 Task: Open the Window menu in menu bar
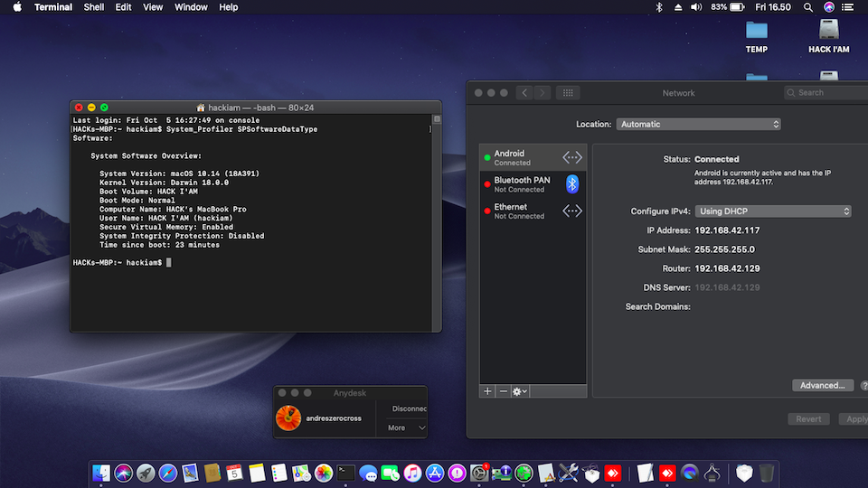click(x=191, y=7)
